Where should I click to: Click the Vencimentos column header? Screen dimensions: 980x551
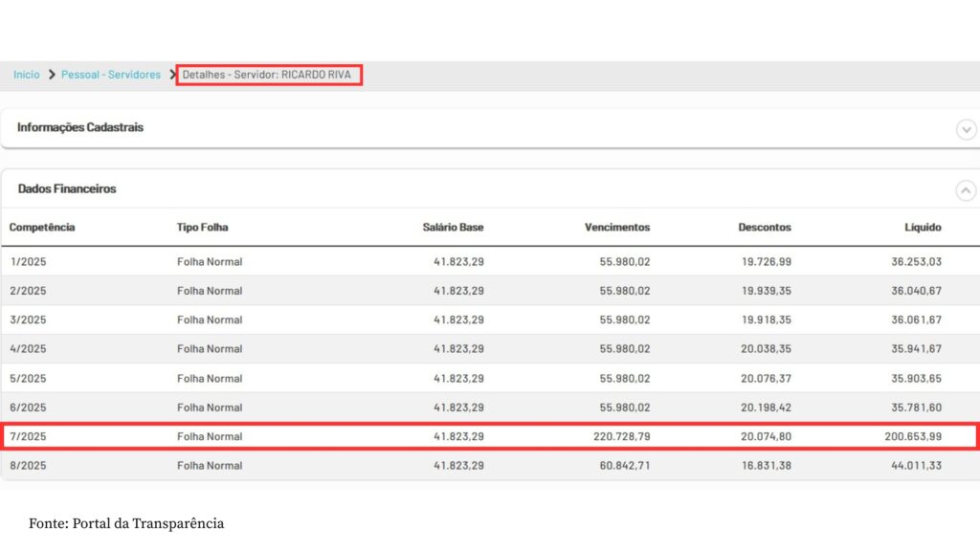click(x=616, y=228)
